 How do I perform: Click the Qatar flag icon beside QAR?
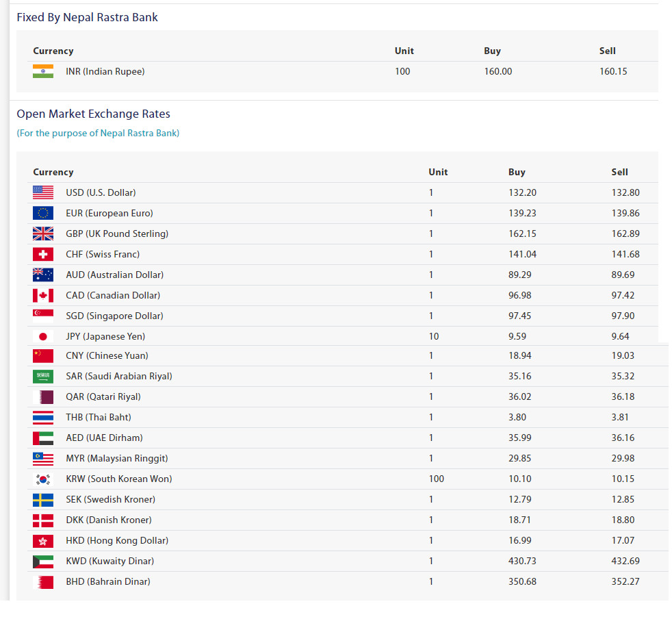point(43,397)
